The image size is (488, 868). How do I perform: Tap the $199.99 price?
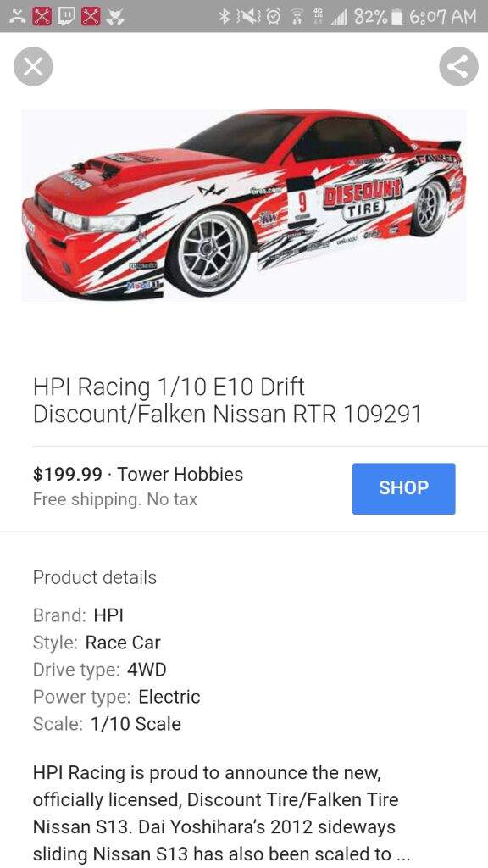[68, 475]
